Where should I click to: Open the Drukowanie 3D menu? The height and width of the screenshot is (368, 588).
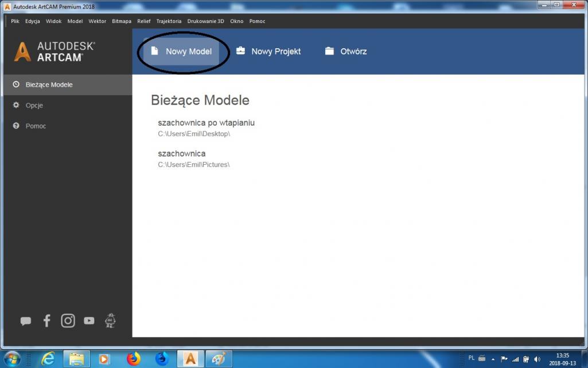point(205,21)
